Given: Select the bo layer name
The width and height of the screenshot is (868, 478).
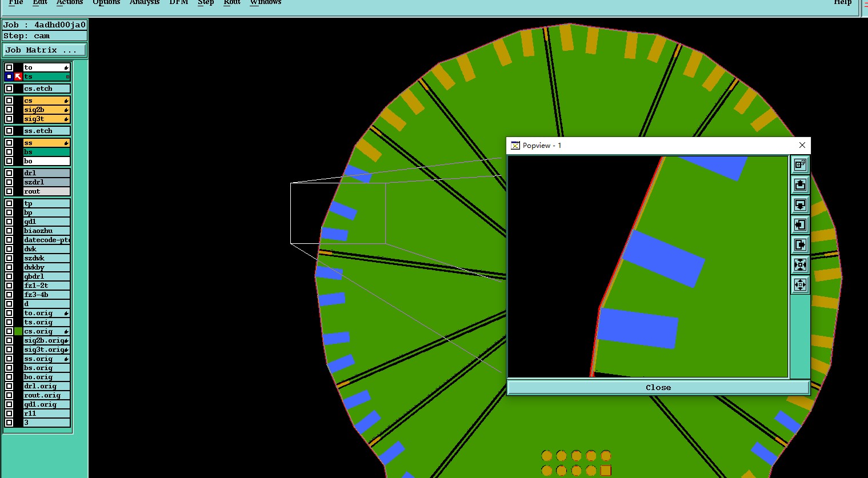Looking at the screenshot, I should (46, 161).
